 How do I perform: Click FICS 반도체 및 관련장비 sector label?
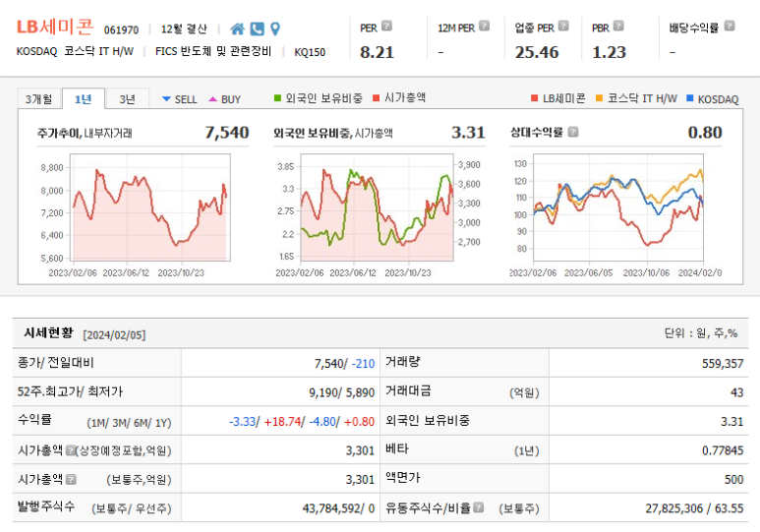213,51
